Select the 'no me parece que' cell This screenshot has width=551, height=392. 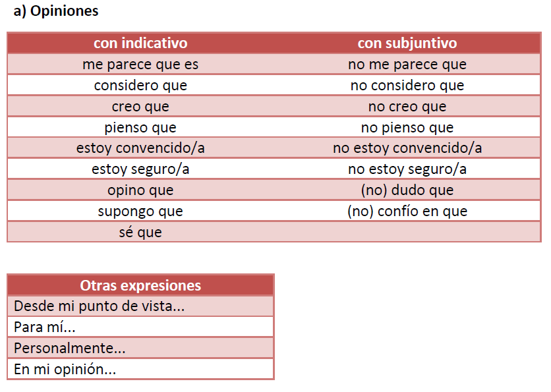[x=407, y=65]
